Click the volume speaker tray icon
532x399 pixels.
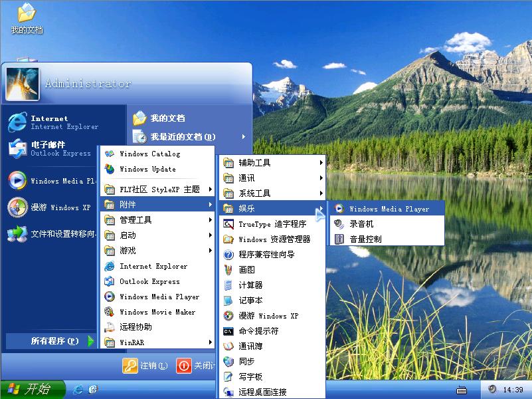coord(492,389)
